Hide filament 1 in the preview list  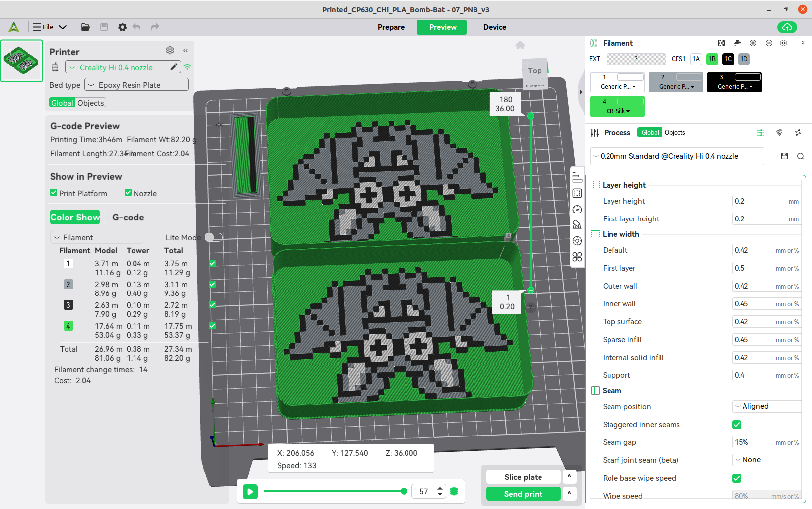[212, 264]
